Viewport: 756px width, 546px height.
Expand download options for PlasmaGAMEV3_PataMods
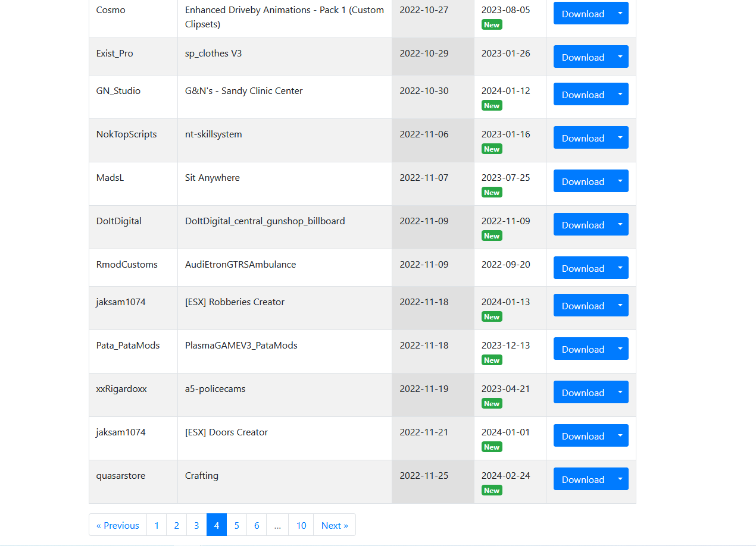pos(620,349)
